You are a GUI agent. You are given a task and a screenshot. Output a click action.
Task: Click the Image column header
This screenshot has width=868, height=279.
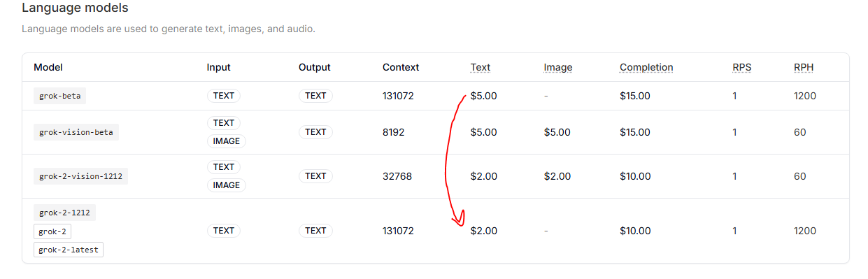tap(558, 68)
